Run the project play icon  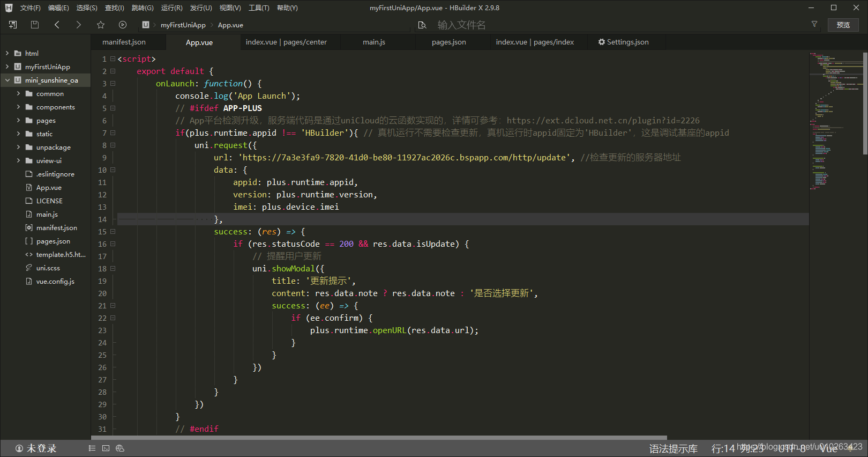(123, 25)
